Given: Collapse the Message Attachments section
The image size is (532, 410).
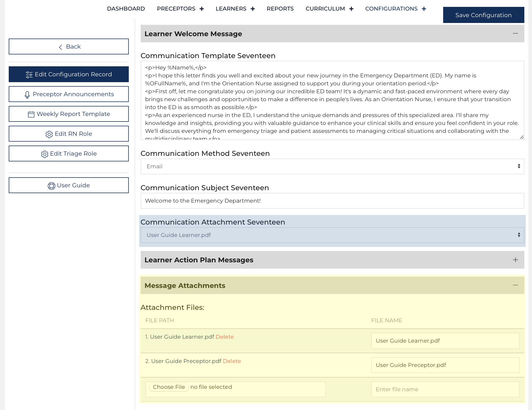Looking at the screenshot, I should [x=515, y=285].
